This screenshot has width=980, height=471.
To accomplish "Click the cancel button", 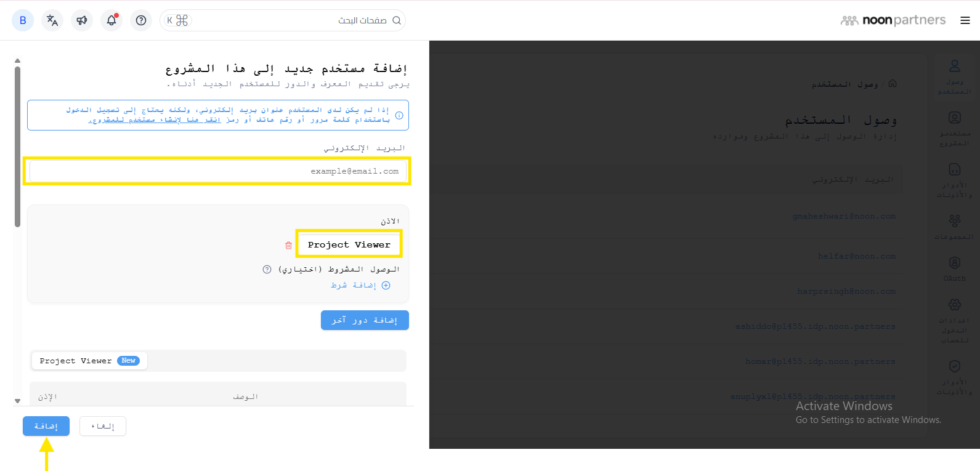I will [103, 426].
